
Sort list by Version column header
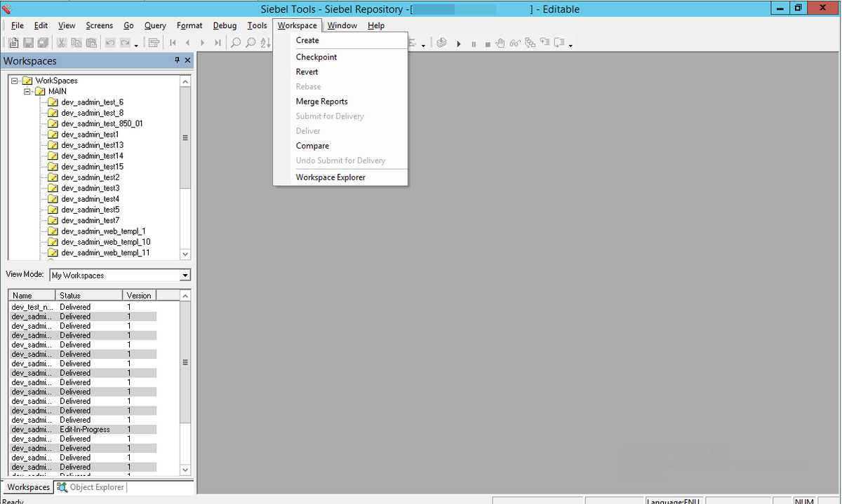click(140, 296)
